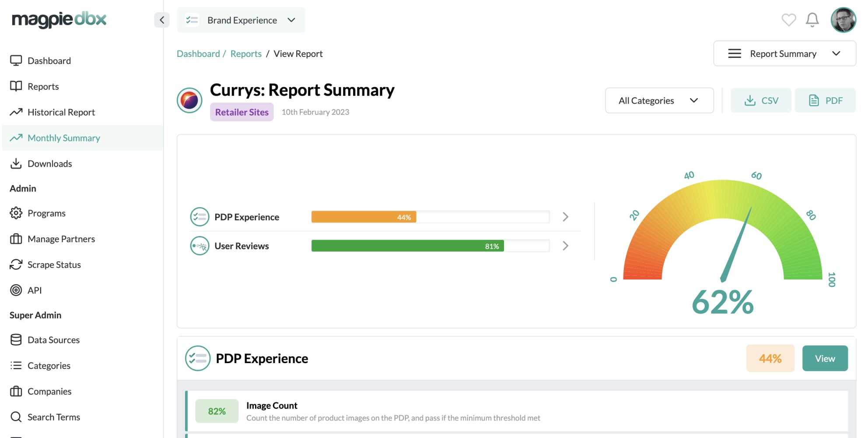Click the Data Sources database icon
868x438 pixels.
[x=16, y=340]
